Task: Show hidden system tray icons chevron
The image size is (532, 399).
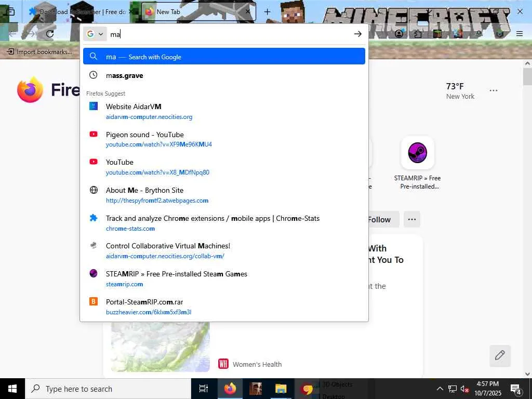Action: point(440,389)
